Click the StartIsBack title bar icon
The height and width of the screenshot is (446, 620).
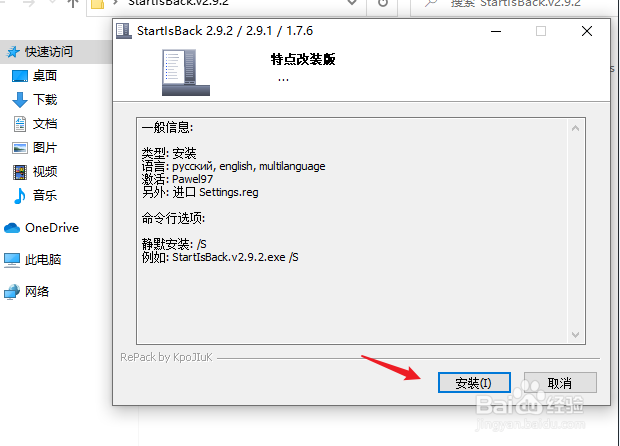pos(124,31)
